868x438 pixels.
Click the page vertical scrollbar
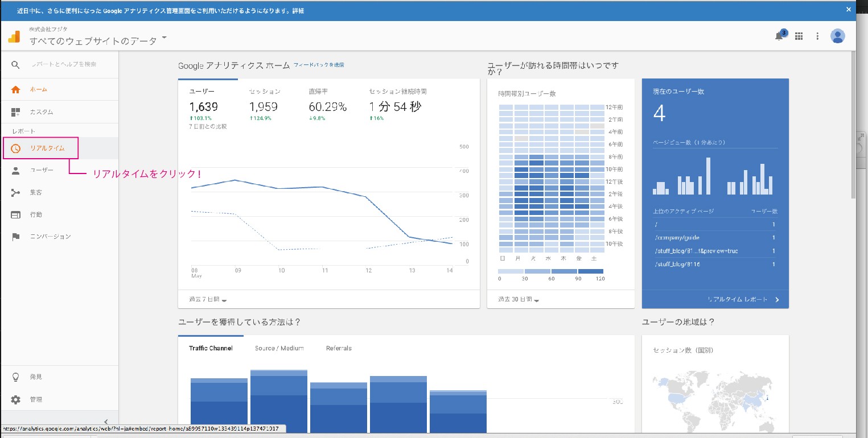853,125
